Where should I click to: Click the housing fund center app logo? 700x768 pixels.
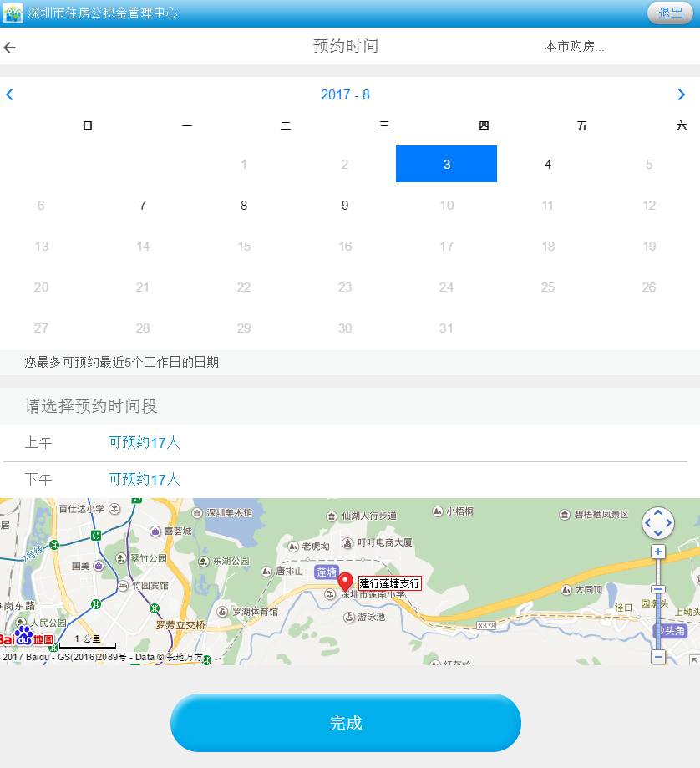(x=13, y=13)
